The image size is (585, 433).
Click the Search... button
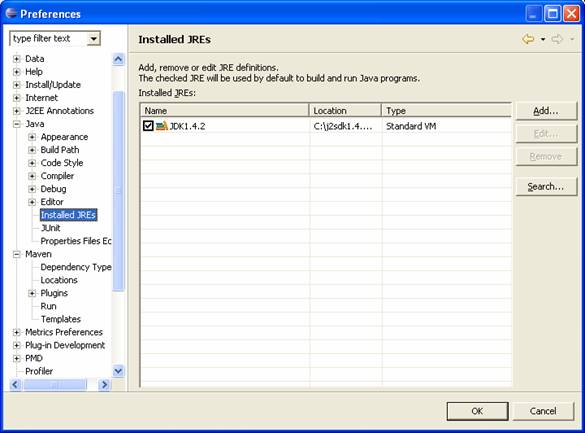[x=546, y=186]
